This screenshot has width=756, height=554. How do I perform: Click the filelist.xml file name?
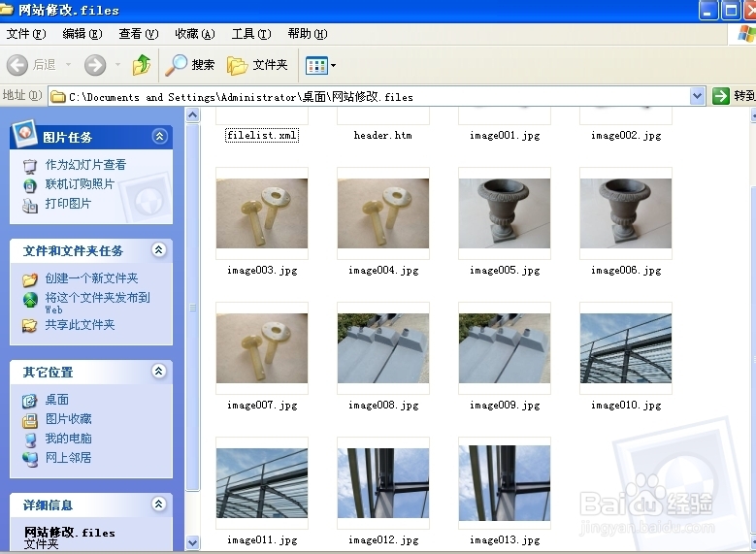[x=262, y=135]
